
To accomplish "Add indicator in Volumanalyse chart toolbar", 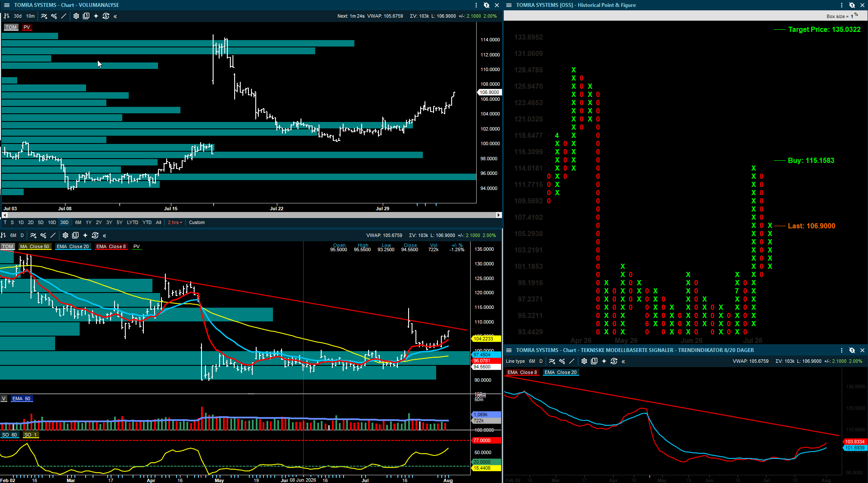I will click(44, 16).
